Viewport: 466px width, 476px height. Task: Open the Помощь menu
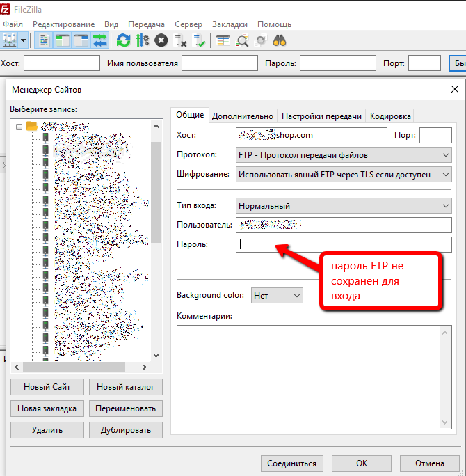(275, 24)
